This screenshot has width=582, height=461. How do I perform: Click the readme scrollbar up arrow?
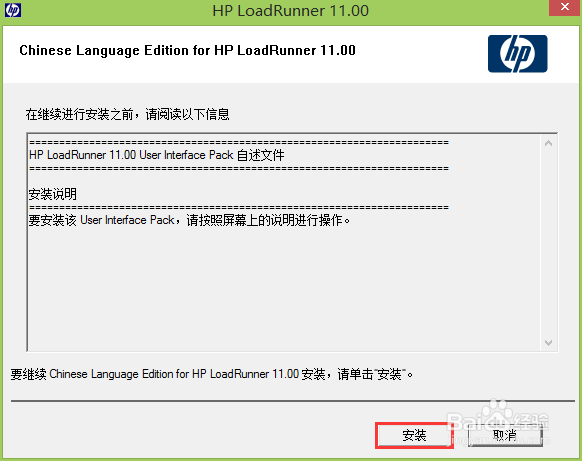point(548,143)
